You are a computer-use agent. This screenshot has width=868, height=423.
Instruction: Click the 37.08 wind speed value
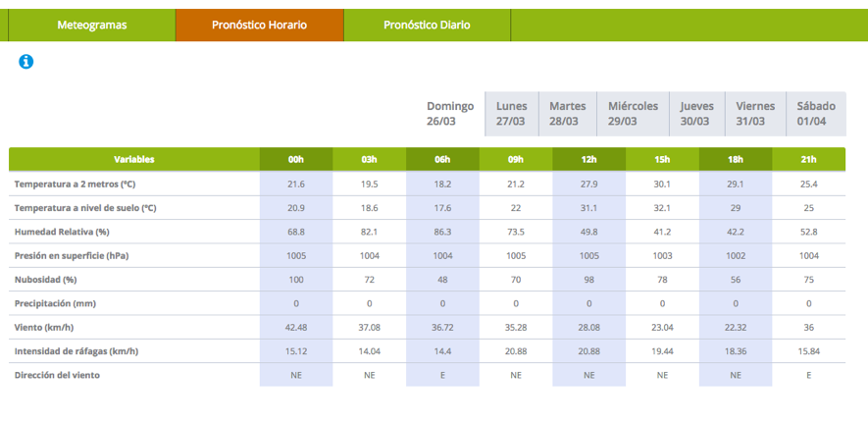pyautogui.click(x=369, y=327)
